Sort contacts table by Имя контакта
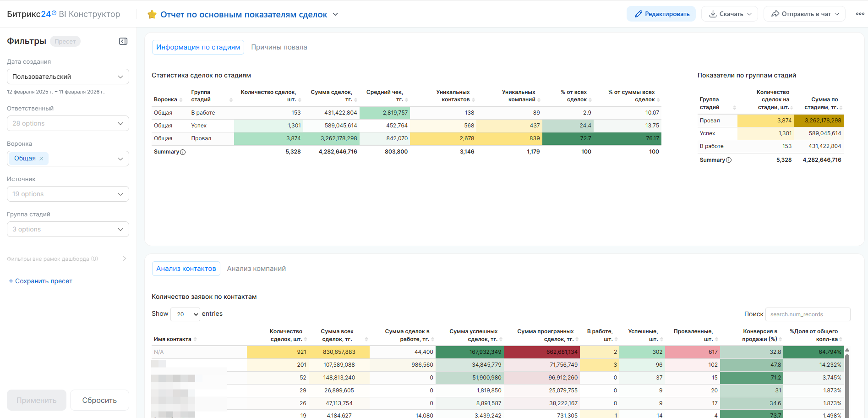This screenshot has width=868, height=418. 173,339
